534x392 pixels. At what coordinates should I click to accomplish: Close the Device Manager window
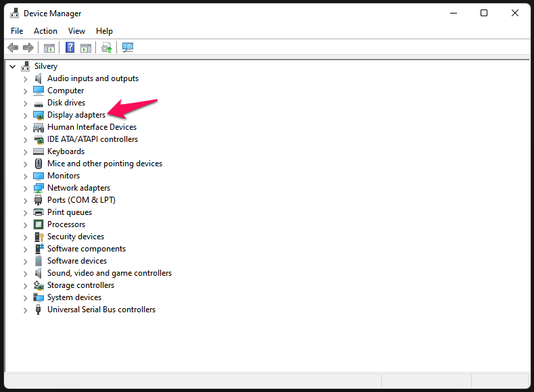click(515, 14)
